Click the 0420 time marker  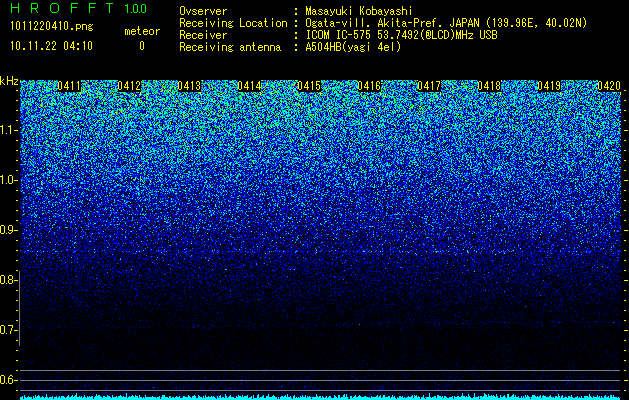(x=609, y=86)
